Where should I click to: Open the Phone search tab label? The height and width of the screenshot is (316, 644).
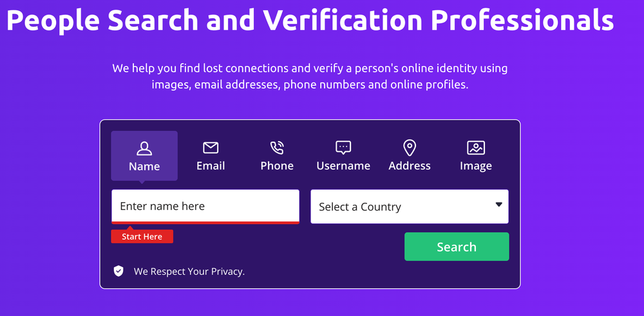(277, 166)
